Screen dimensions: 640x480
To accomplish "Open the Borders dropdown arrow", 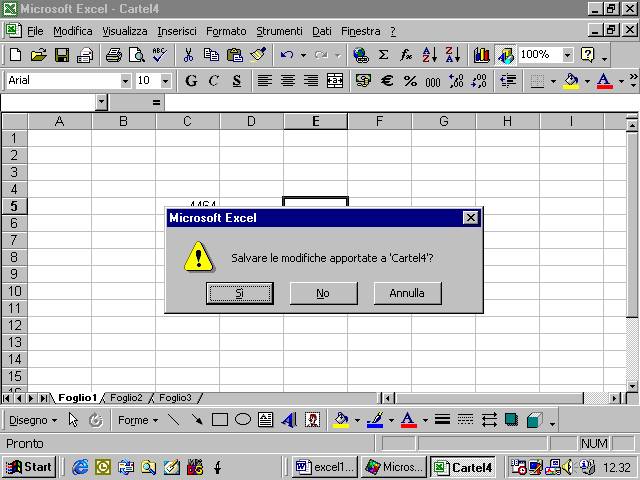I will 553,81.
